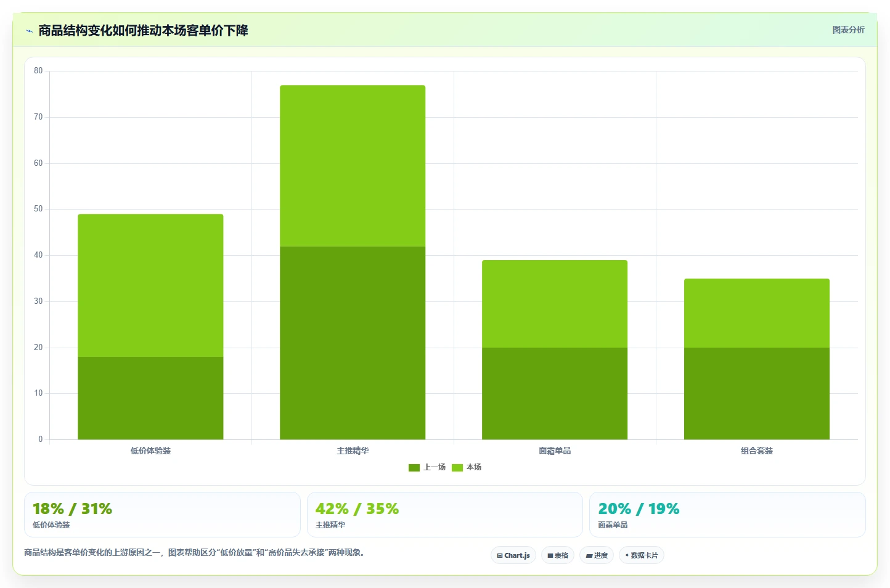890x588 pixels.
Task: Click the 进度 tag
Action: (x=597, y=555)
